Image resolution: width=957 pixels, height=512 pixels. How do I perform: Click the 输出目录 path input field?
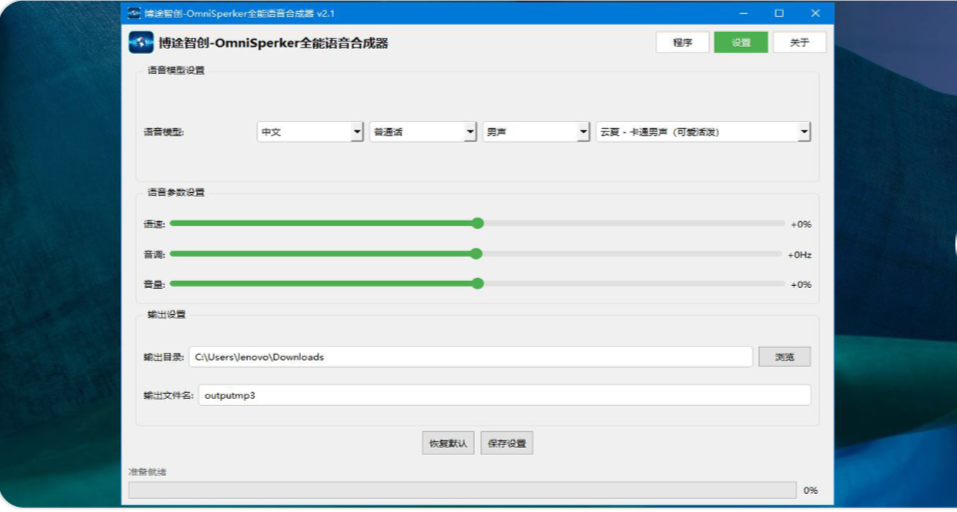(471, 357)
